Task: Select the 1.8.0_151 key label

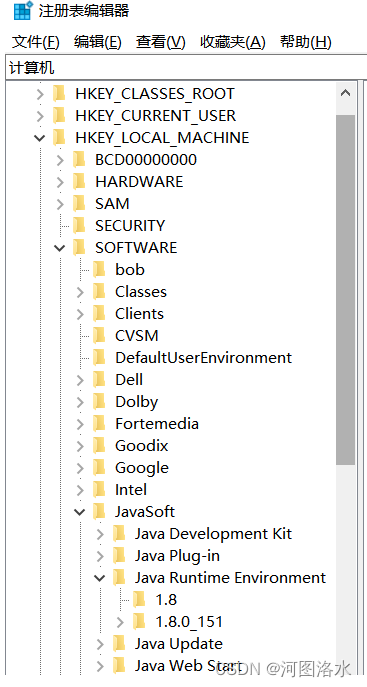Action: tap(189, 622)
